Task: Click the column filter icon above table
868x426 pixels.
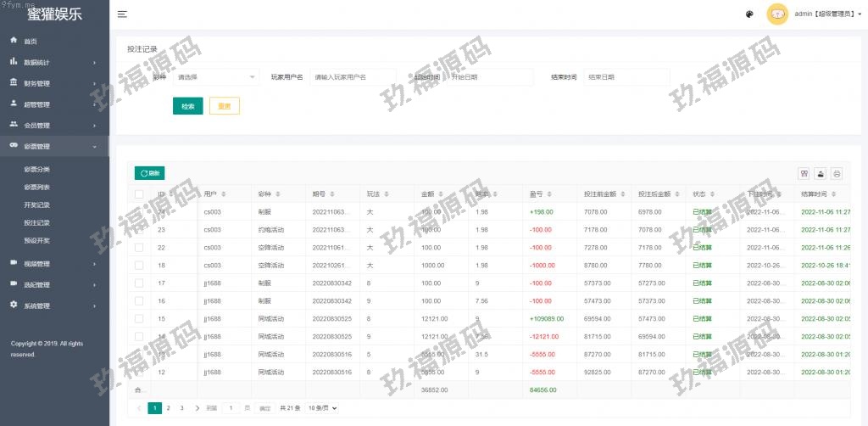Action: pos(804,173)
